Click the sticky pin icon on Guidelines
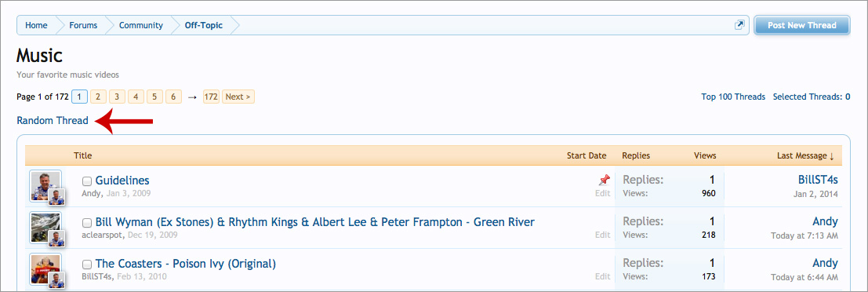 click(604, 180)
